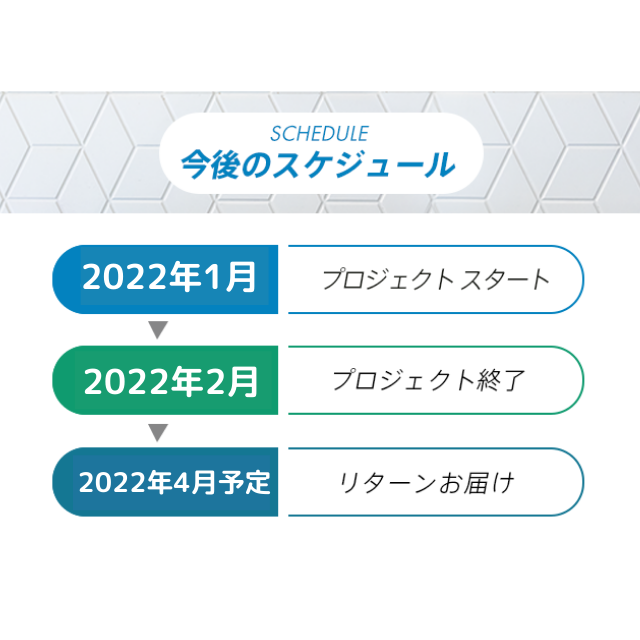
Task: Select the blue 2022年1月 date label
Action: coord(168,278)
